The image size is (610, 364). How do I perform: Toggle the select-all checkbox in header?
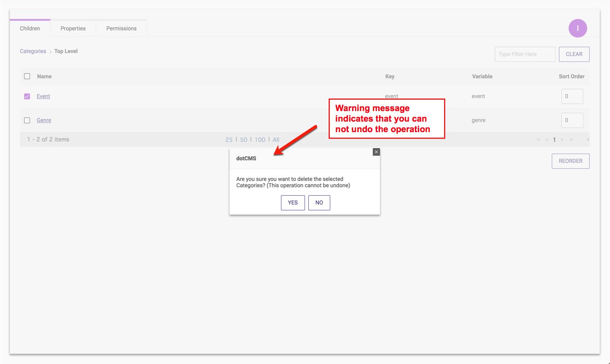(27, 76)
